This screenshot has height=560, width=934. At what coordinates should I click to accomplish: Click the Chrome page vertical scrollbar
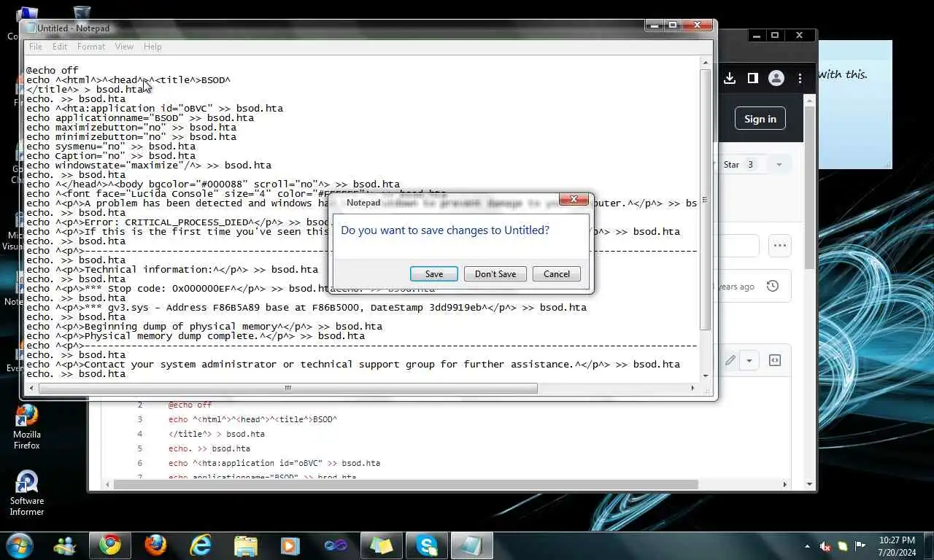click(809, 188)
